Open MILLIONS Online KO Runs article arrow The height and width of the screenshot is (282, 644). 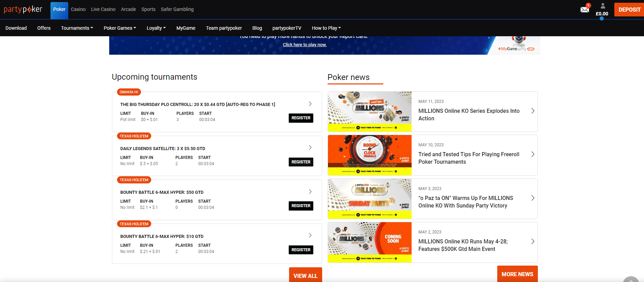533,241
